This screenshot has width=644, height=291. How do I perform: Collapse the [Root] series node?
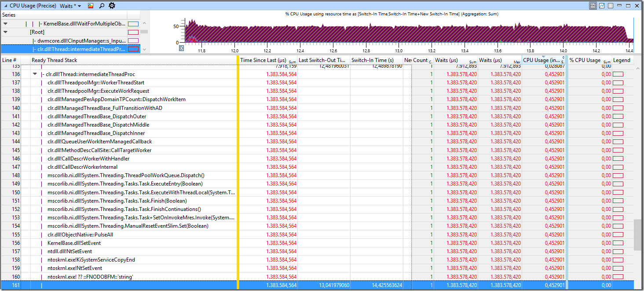(x=5, y=32)
